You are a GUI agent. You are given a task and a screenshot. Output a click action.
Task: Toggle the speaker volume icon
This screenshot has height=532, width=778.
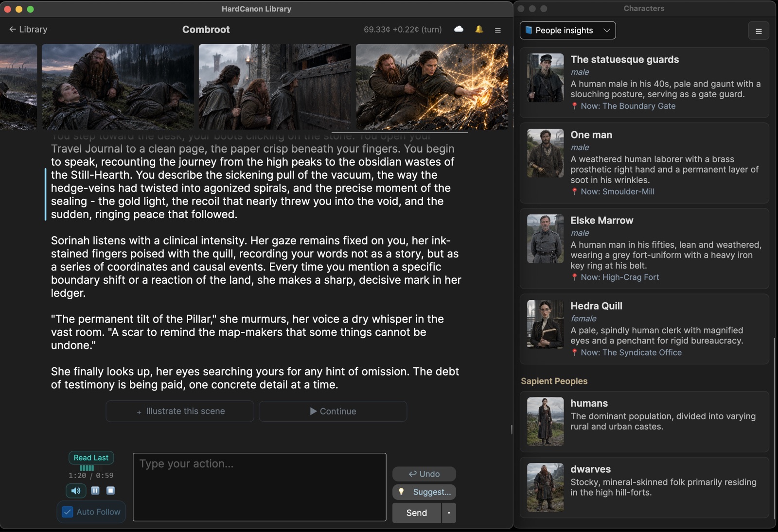click(76, 491)
